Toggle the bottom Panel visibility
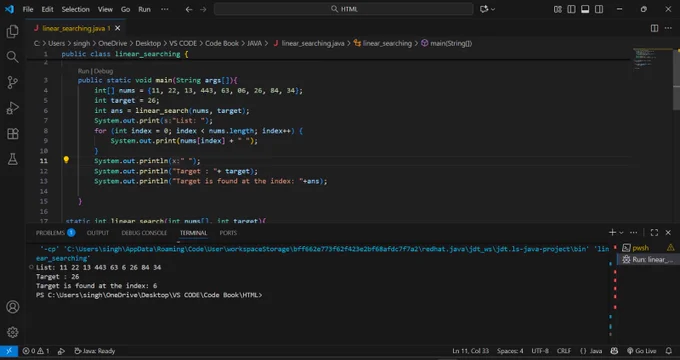 pyautogui.click(x=585, y=9)
